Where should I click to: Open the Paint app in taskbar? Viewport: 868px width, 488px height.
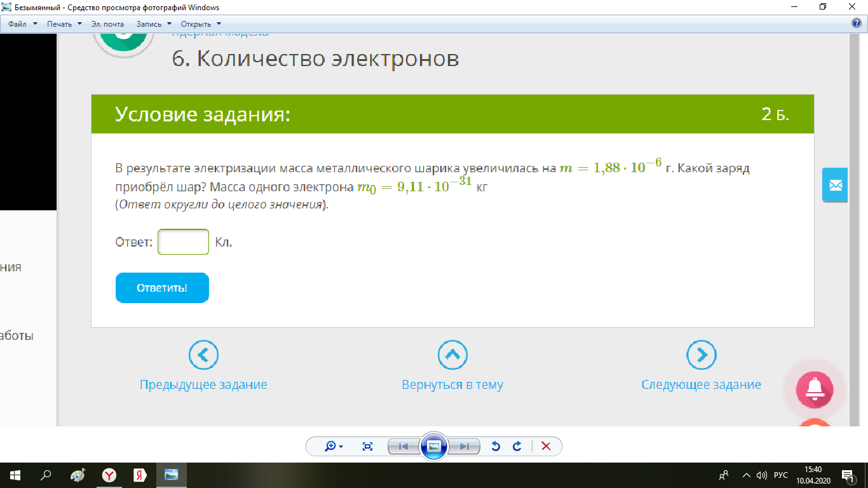pyautogui.click(x=77, y=475)
